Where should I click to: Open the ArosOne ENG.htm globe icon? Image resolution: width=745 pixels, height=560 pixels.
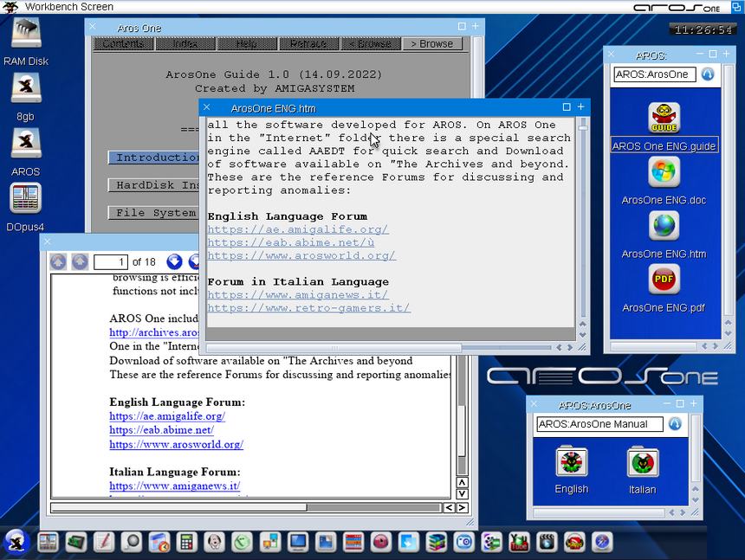click(x=664, y=226)
